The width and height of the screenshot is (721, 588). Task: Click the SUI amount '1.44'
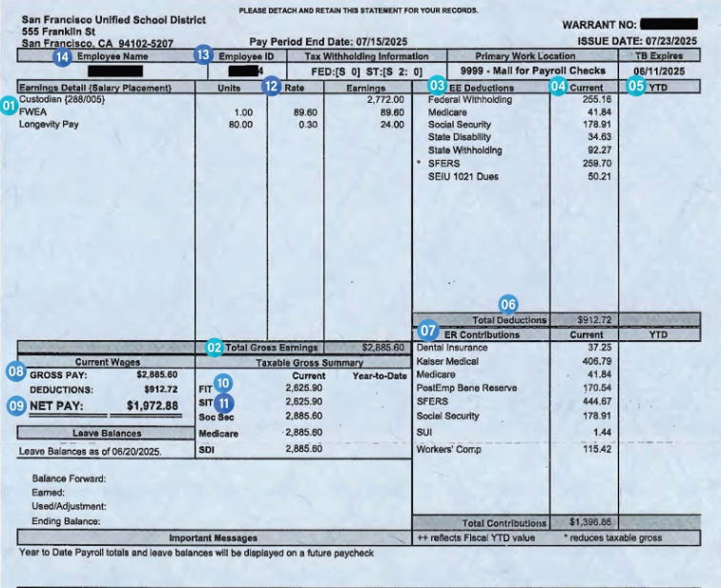603,433
